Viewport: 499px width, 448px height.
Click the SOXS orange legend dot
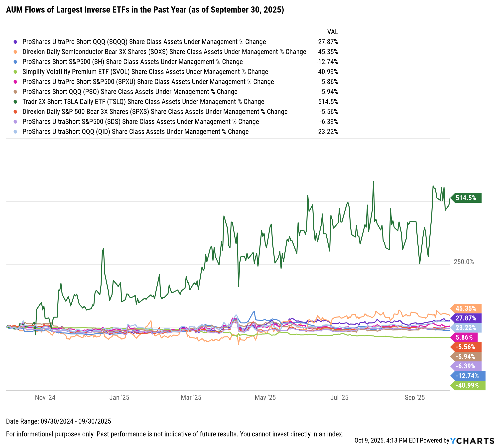[15, 52]
